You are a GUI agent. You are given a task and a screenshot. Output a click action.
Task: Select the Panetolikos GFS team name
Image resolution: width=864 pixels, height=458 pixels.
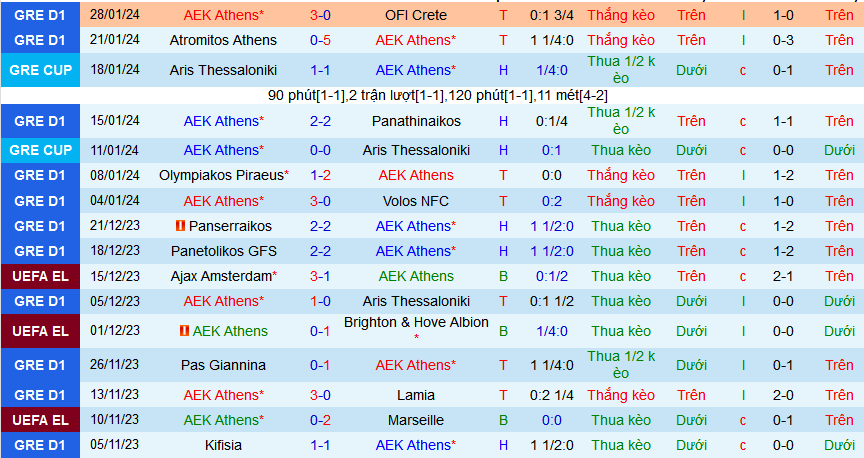224,251
